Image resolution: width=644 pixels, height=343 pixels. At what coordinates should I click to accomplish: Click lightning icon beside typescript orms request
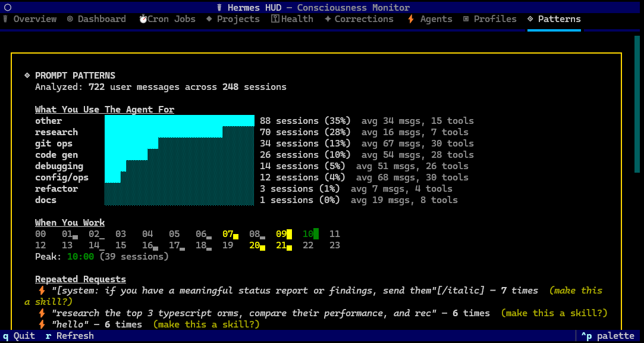(x=42, y=313)
